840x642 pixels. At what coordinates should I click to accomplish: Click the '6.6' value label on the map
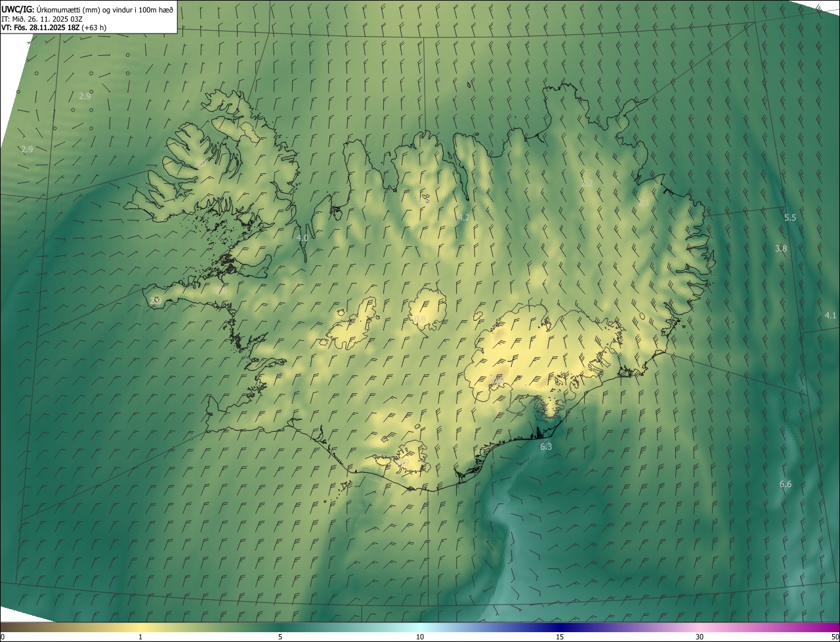pyautogui.click(x=786, y=484)
